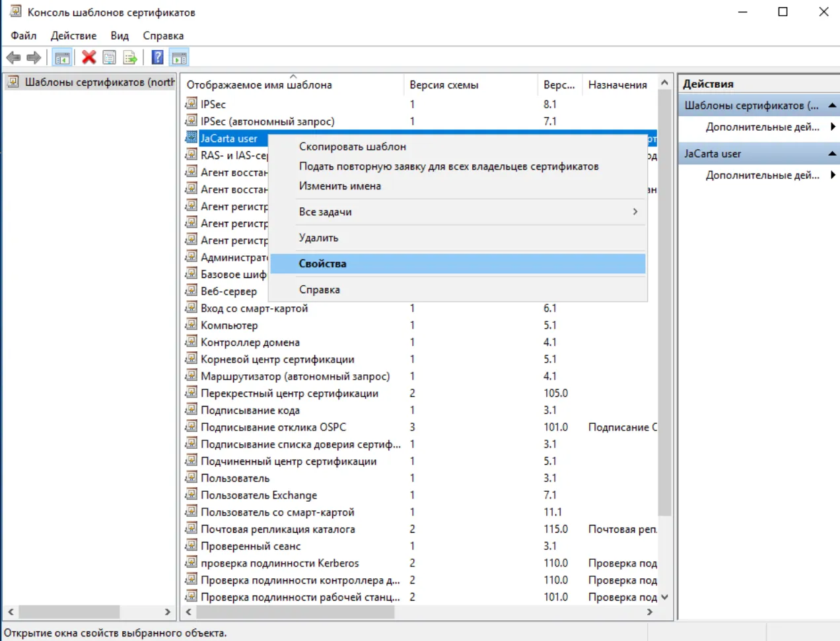Screen dimensions: 840x641
Task: Click the icon beside Подписывание кода
Action: pos(192,410)
